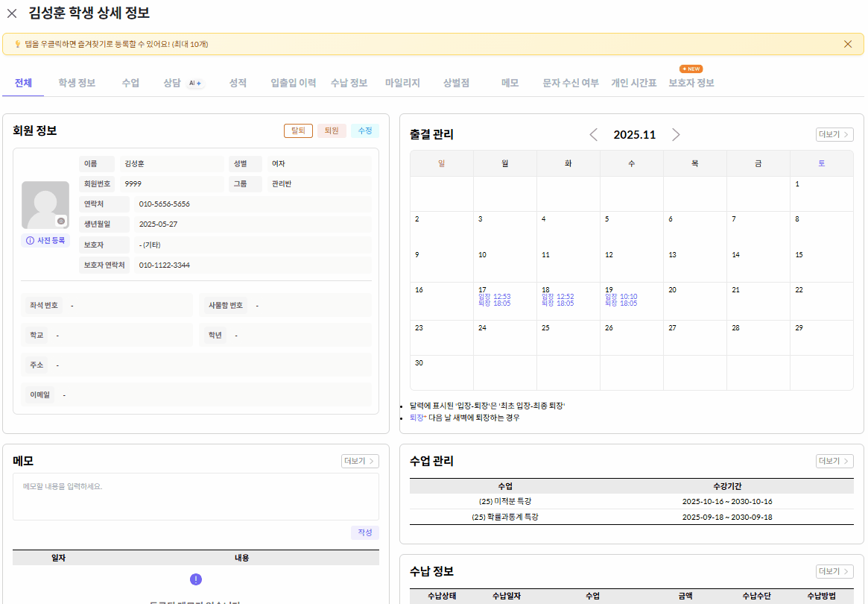Expand 더보기 in the 수업 관리 panel
Viewport: 868px width, 604px height.
834,462
